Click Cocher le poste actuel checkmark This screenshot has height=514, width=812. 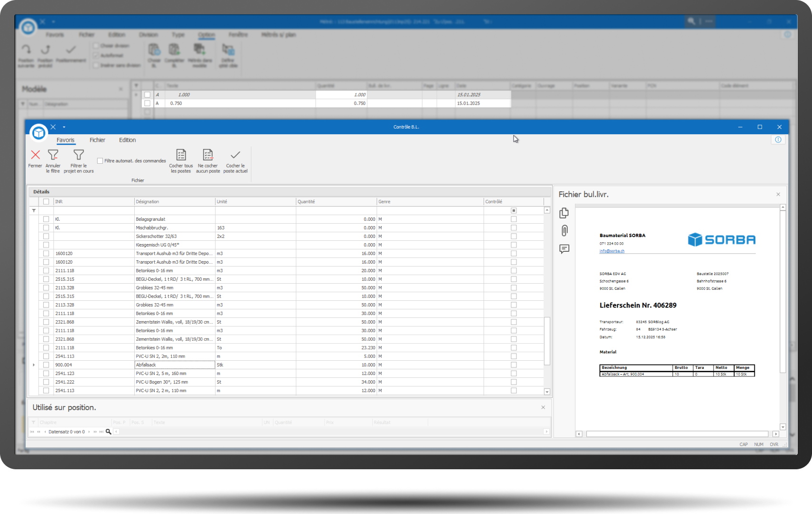(235, 155)
